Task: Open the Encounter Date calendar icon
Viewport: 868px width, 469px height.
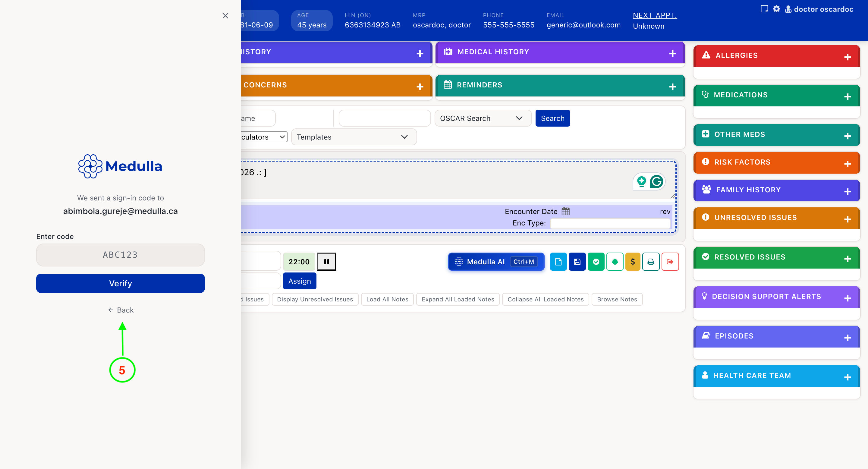Action: click(x=565, y=211)
